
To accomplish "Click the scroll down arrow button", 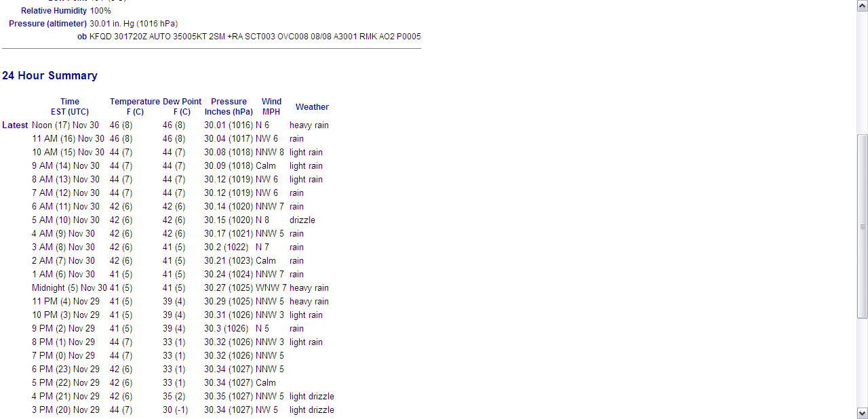I will (862, 413).
